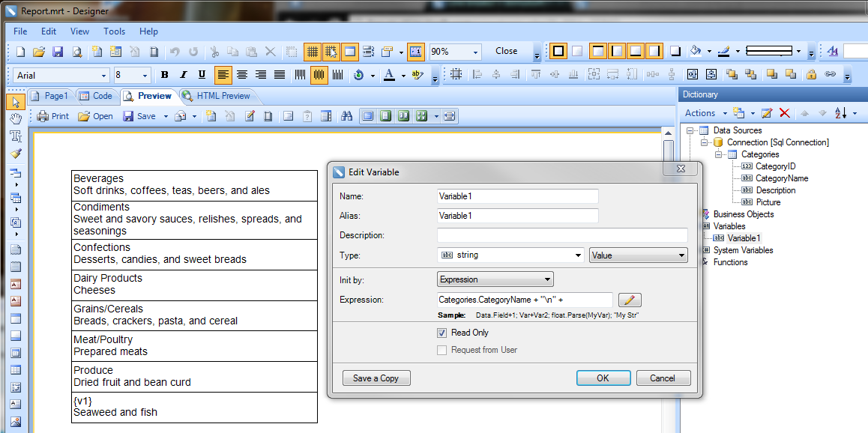The image size is (868, 433).
Task: Click the Bring to Front icon
Action: [732, 74]
